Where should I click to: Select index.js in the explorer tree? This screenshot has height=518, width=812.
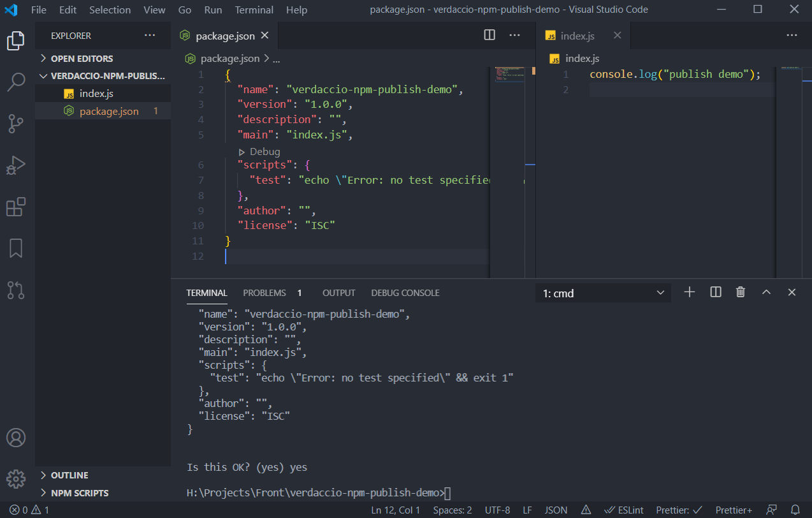pos(96,94)
